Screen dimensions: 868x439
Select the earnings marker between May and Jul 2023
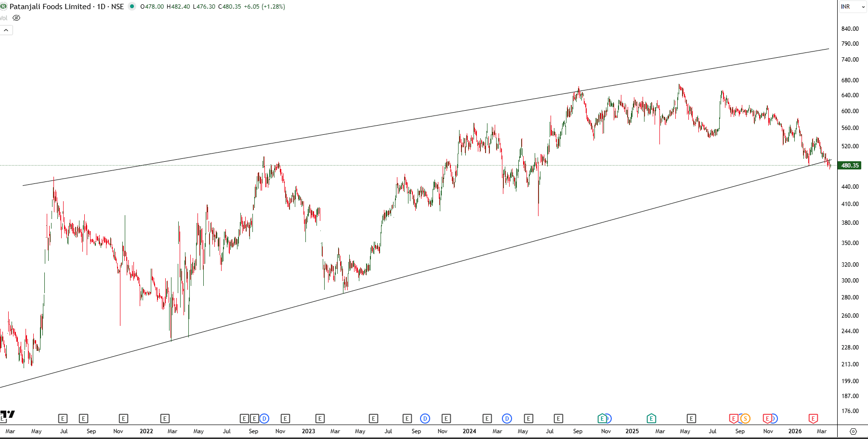373,419
